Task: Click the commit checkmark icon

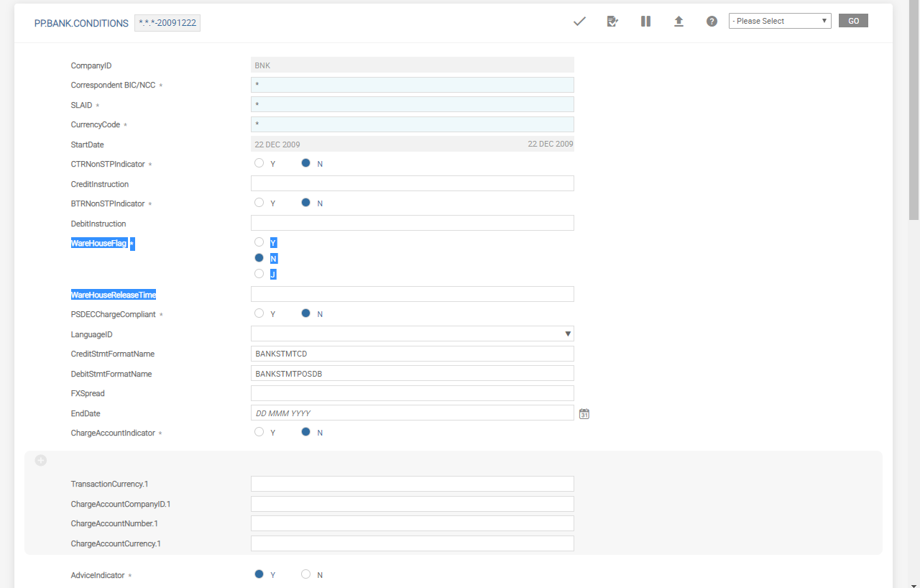Action: click(579, 22)
